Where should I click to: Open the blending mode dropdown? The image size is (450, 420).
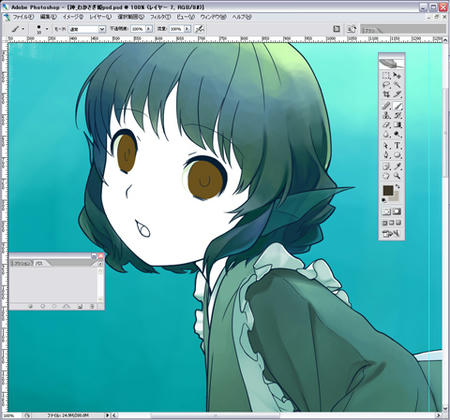(x=87, y=29)
